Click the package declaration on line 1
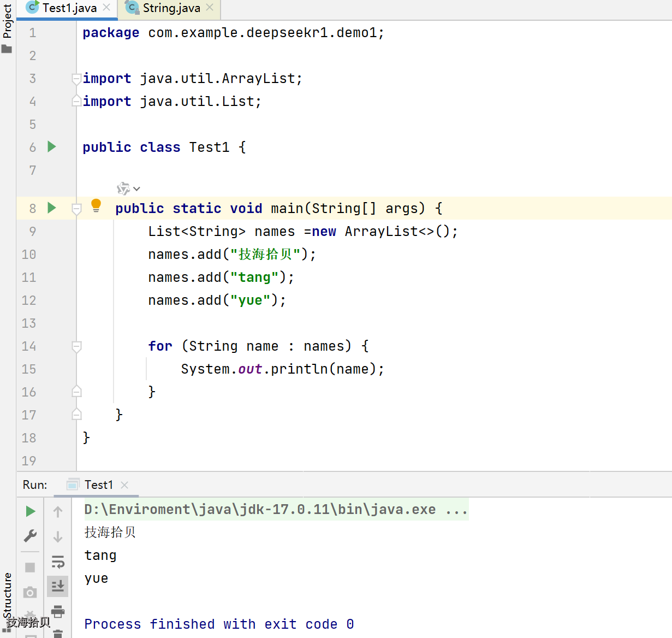The width and height of the screenshot is (672, 638). coord(233,33)
